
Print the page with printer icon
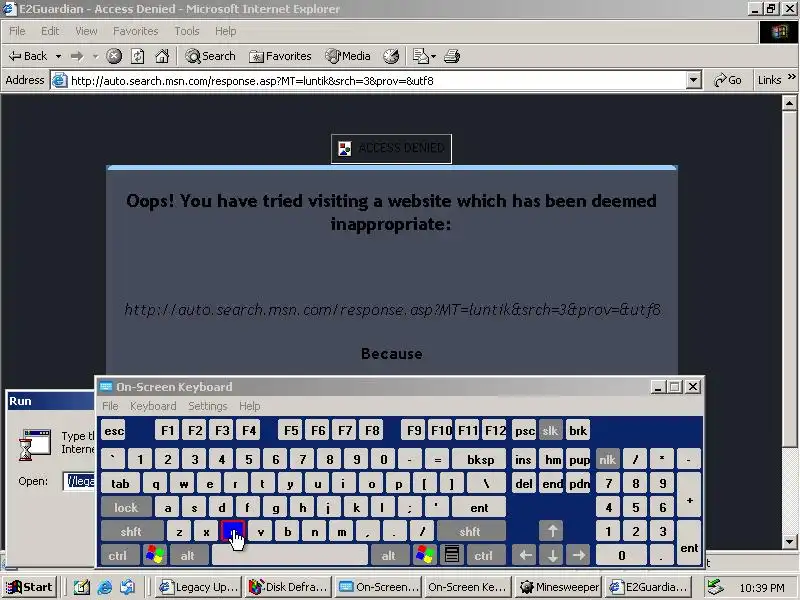point(452,56)
